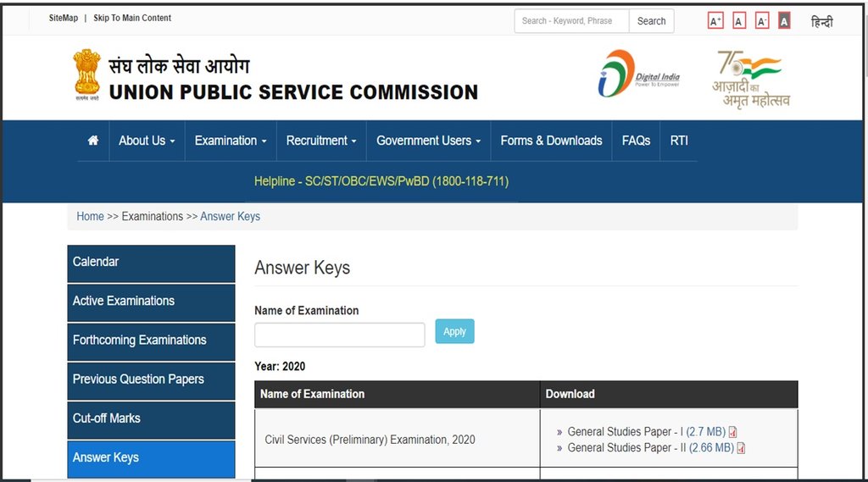Switch site language to Hindi
Viewport: 868px width, 482px height.
(x=821, y=22)
